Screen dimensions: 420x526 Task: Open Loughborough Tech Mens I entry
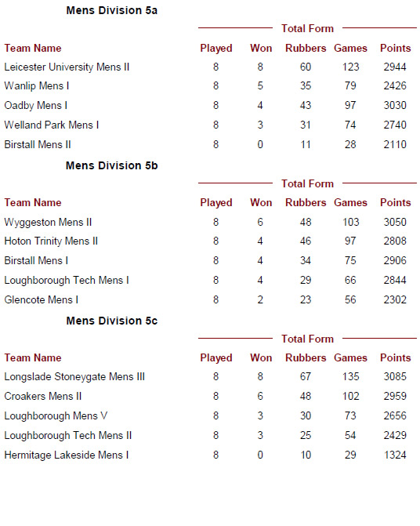click(67, 280)
